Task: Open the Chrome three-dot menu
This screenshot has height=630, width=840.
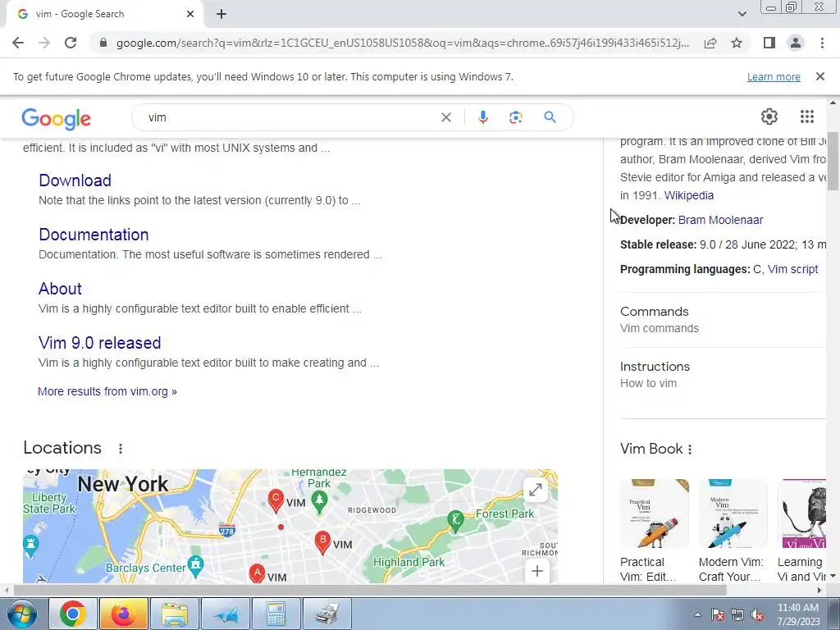Action: 822,43
